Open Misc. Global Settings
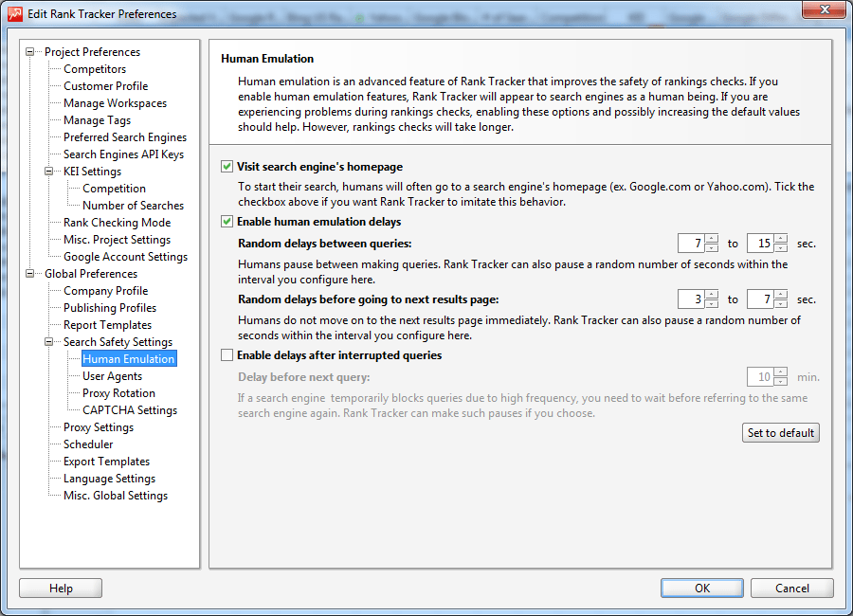Image resolution: width=853 pixels, height=616 pixels. pos(116,496)
